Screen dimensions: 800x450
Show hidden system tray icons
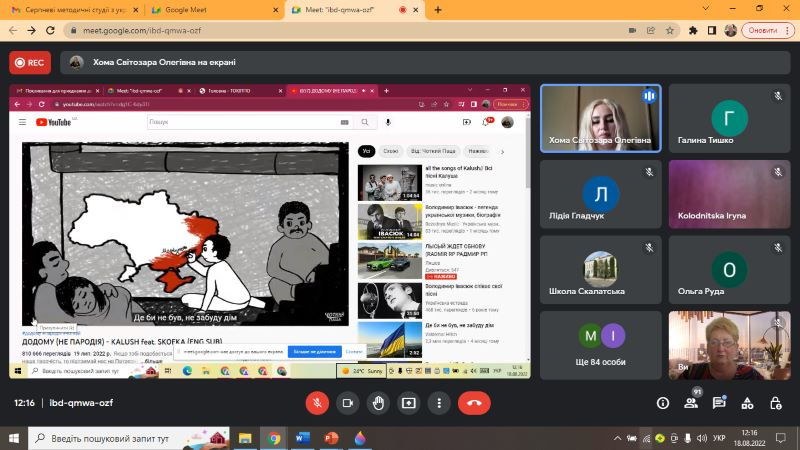617,438
